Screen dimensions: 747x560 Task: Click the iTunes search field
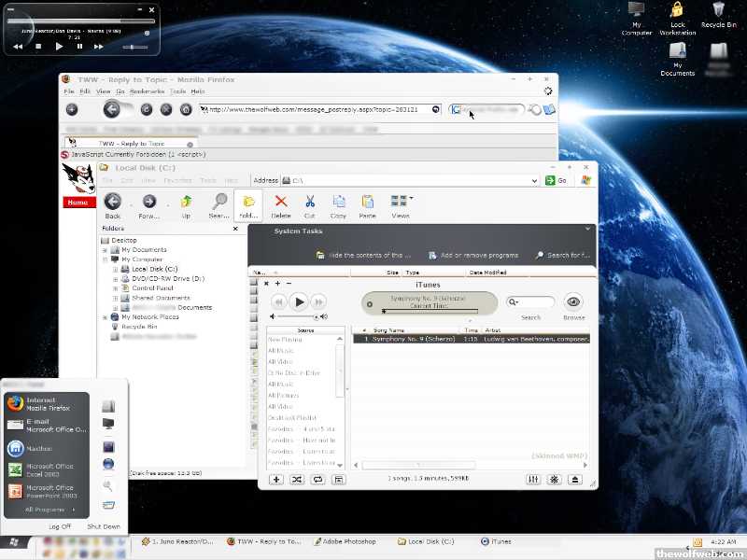pos(530,301)
